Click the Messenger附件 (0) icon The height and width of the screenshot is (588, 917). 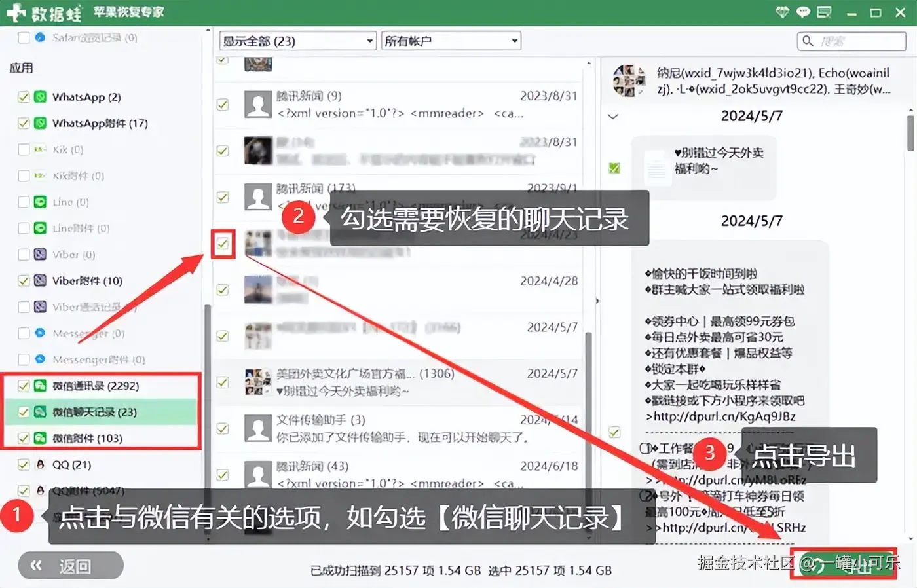pyautogui.click(x=40, y=359)
